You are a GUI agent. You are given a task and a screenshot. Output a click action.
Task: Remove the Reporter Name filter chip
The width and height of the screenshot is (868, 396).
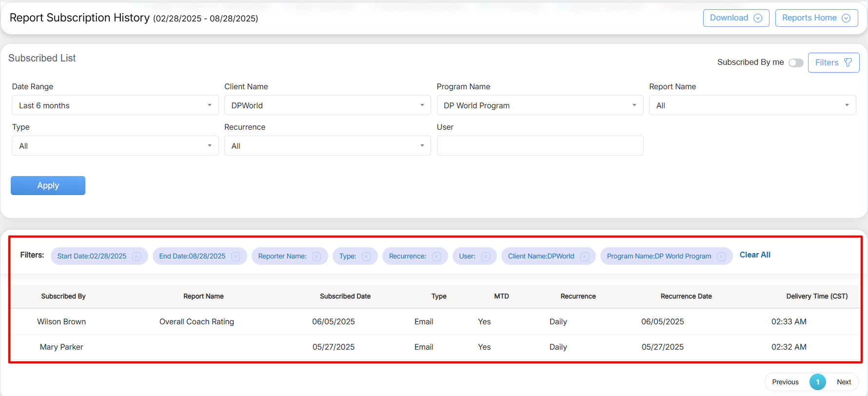[316, 257]
